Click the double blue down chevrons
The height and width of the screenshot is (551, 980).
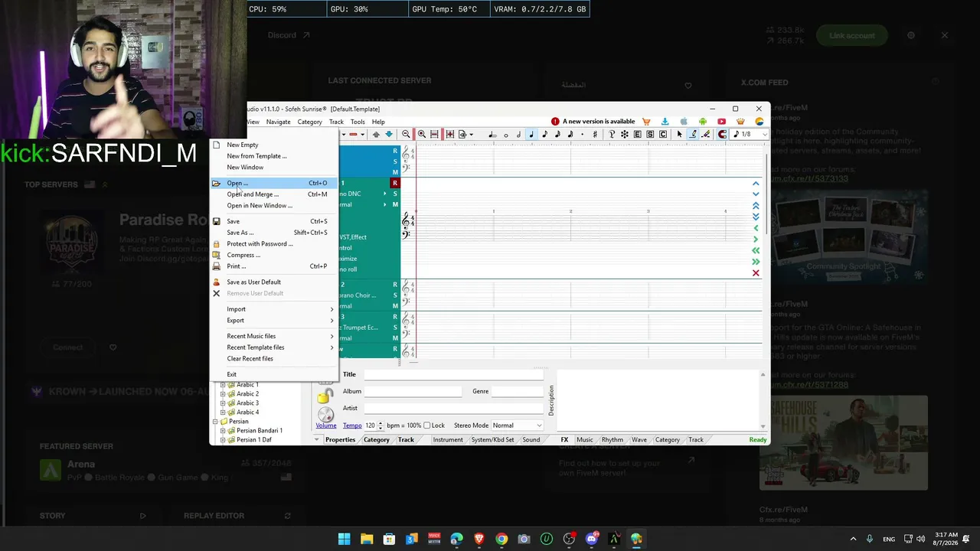pos(756,217)
